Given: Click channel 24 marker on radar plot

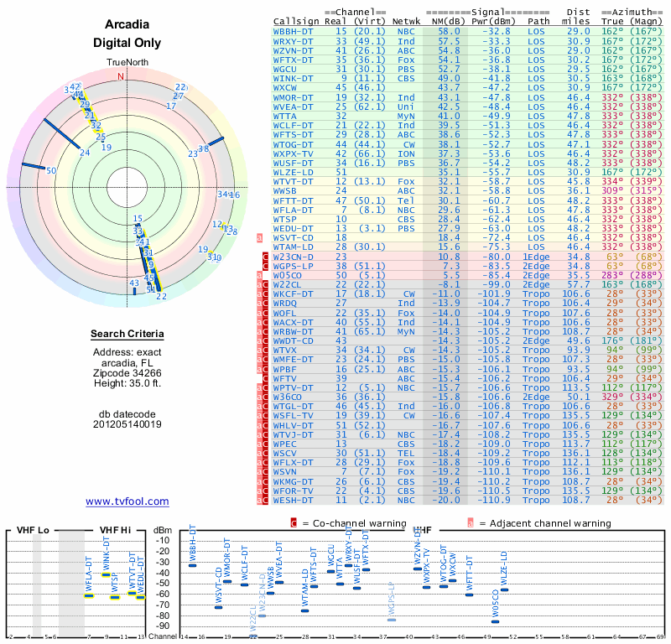Looking at the screenshot, I should 85,153.
